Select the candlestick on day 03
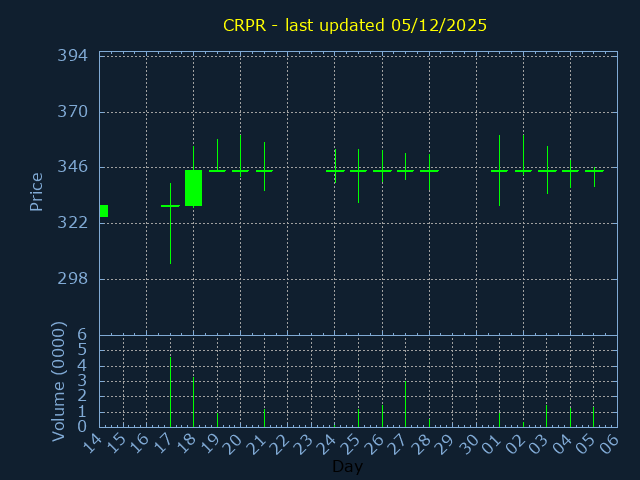Viewport: 640px width, 480px height. pyautogui.click(x=547, y=170)
